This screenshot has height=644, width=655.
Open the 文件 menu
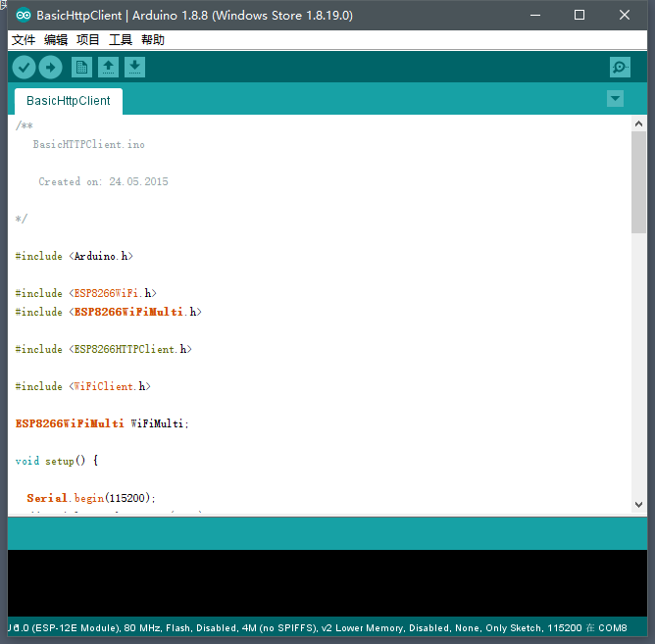tap(24, 40)
